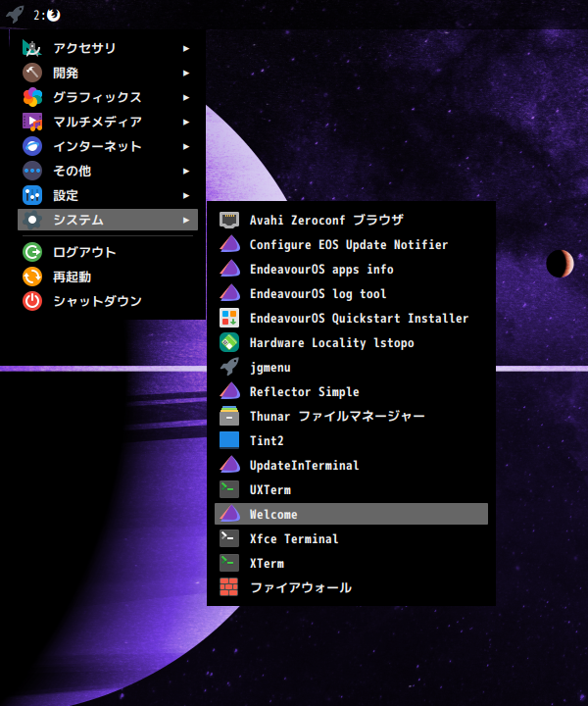588x706 pixels.
Task: Click the 開発 hammer icon
Action: (32, 73)
